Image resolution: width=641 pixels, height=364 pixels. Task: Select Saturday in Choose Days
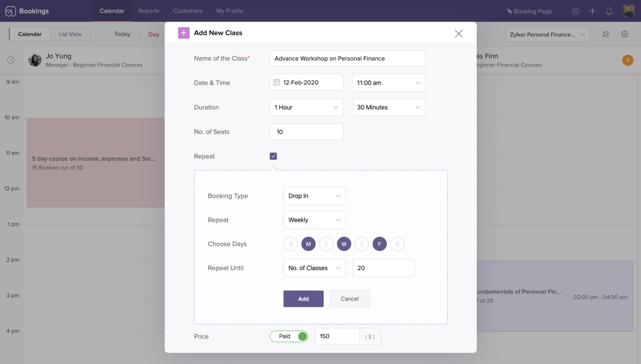[x=397, y=244]
